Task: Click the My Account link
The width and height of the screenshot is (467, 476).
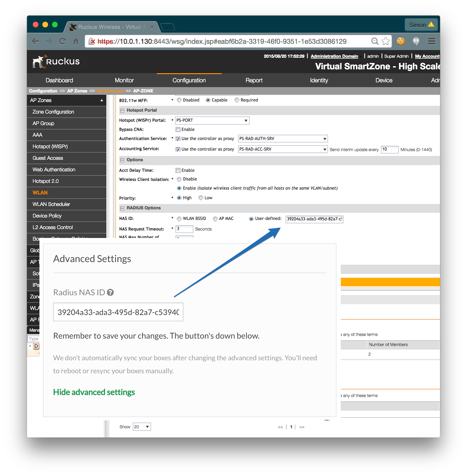Action: (427, 56)
